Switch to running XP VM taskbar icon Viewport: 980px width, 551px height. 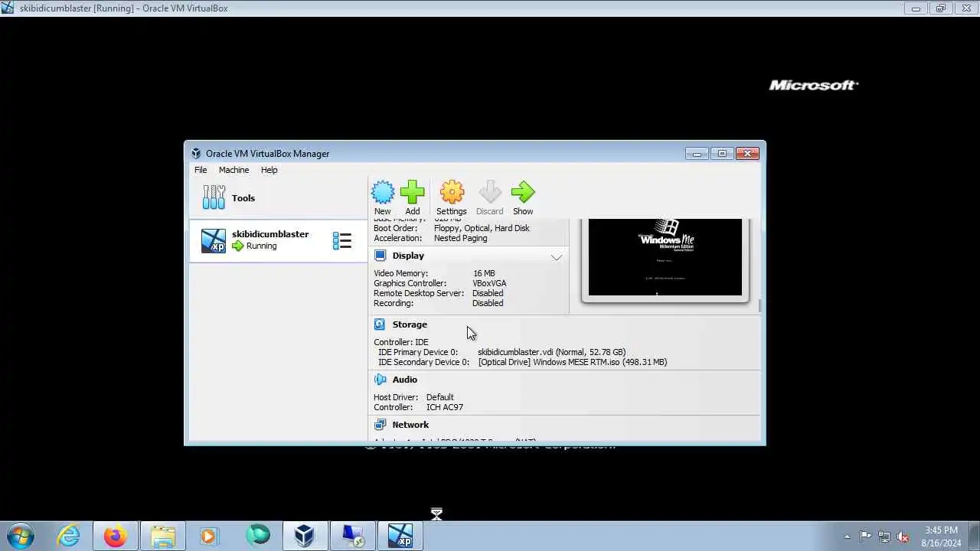[400, 536]
